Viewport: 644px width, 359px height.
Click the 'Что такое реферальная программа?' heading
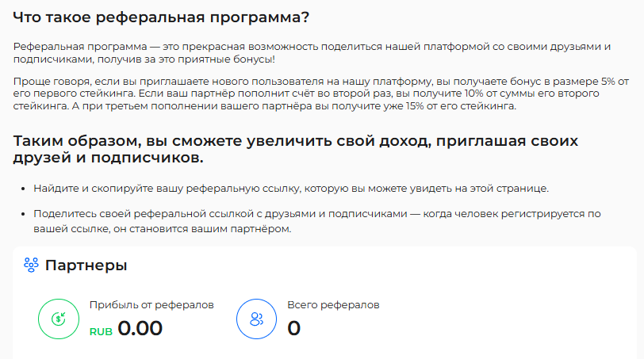tap(161, 17)
